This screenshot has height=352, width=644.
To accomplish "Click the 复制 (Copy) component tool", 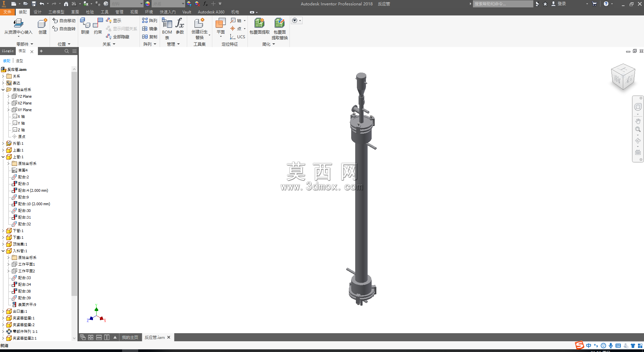I will click(150, 37).
